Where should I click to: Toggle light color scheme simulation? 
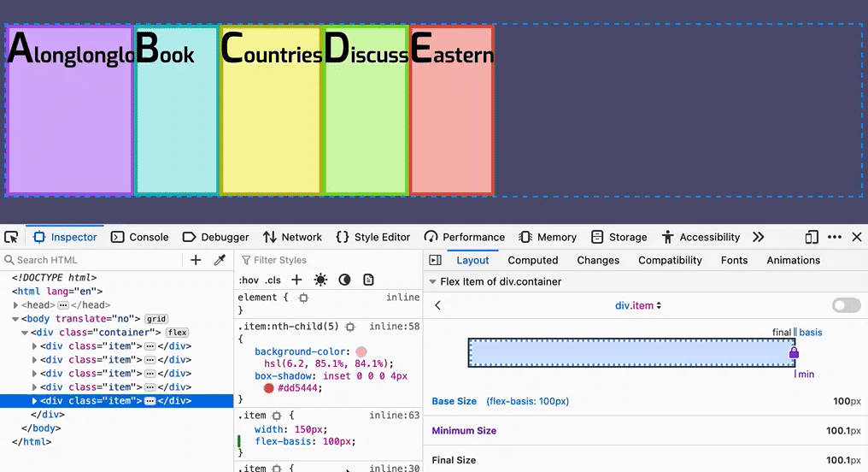coord(320,280)
